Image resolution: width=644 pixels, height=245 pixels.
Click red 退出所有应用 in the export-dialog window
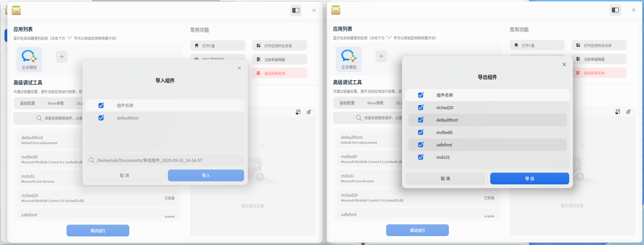pyautogui.click(x=599, y=73)
